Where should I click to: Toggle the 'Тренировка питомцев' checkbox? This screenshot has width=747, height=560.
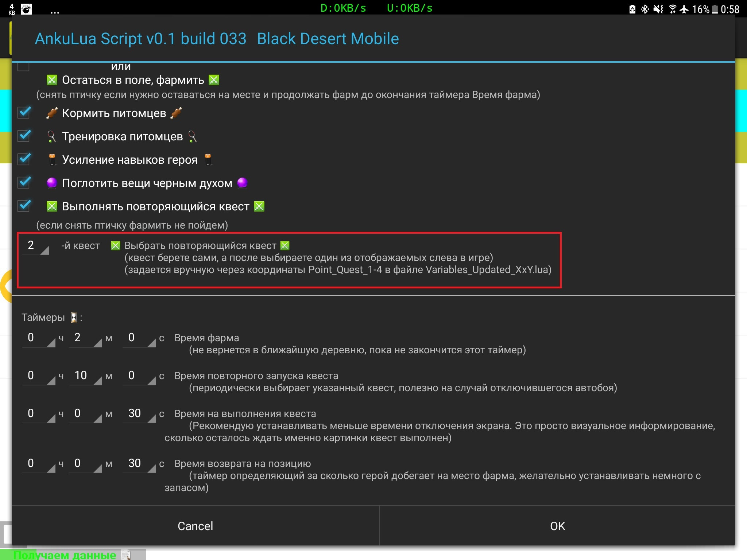[24, 136]
